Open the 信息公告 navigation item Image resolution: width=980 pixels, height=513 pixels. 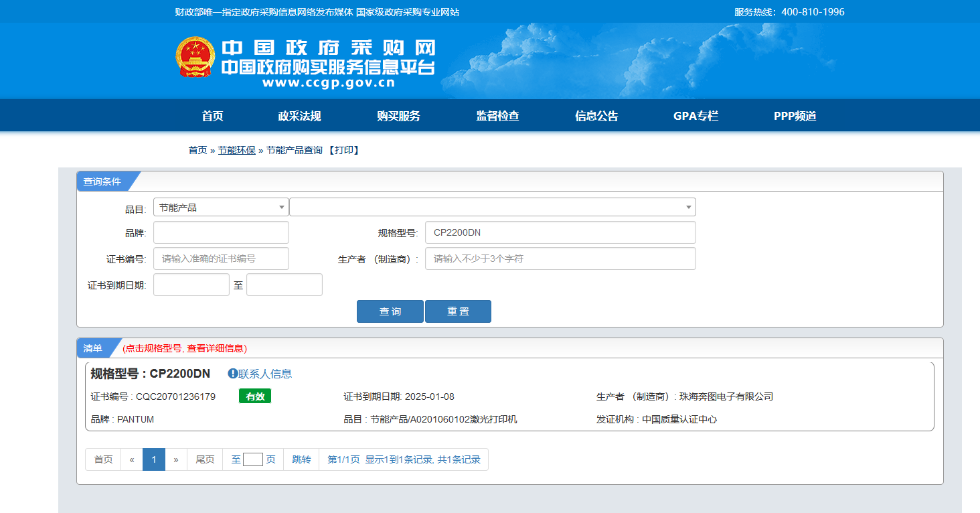(596, 116)
